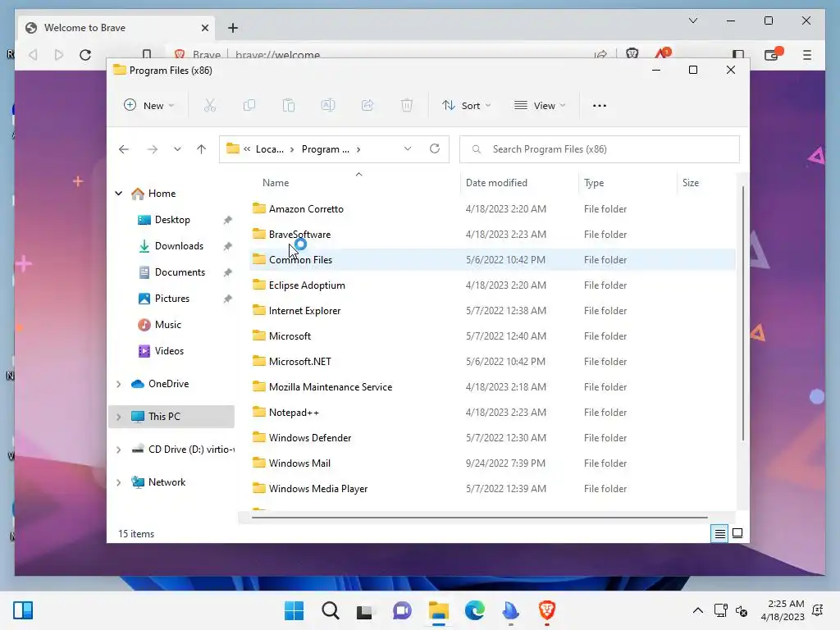Expand address bar previous locations dropdown
This screenshot has height=630, width=840.
point(408,148)
